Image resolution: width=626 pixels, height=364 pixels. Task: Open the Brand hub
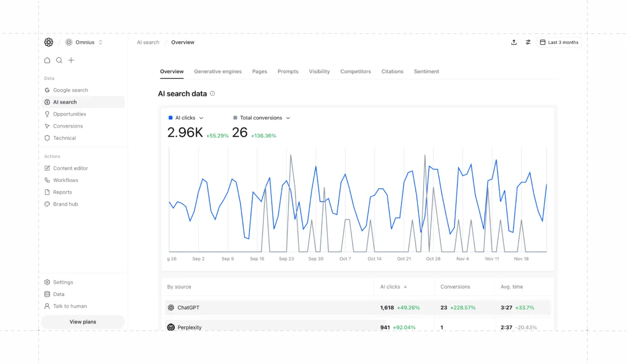[64, 204]
